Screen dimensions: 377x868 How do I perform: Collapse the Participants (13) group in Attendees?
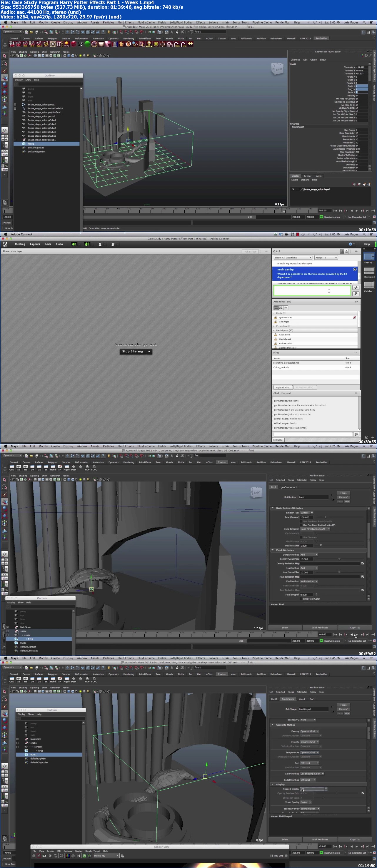[x=274, y=330]
